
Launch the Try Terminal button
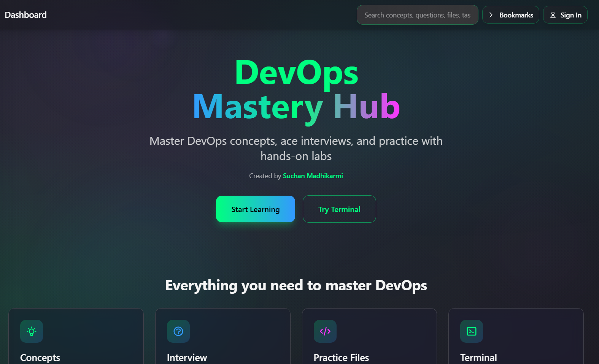click(339, 209)
